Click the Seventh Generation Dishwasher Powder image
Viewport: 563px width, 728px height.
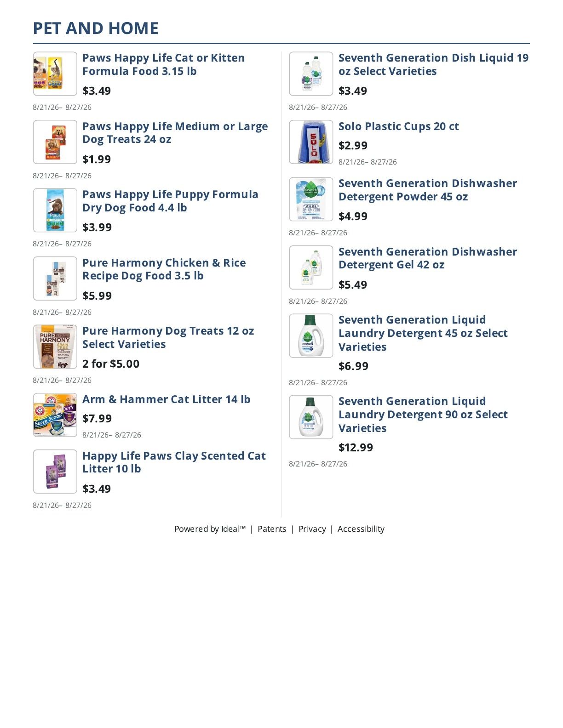click(x=311, y=199)
